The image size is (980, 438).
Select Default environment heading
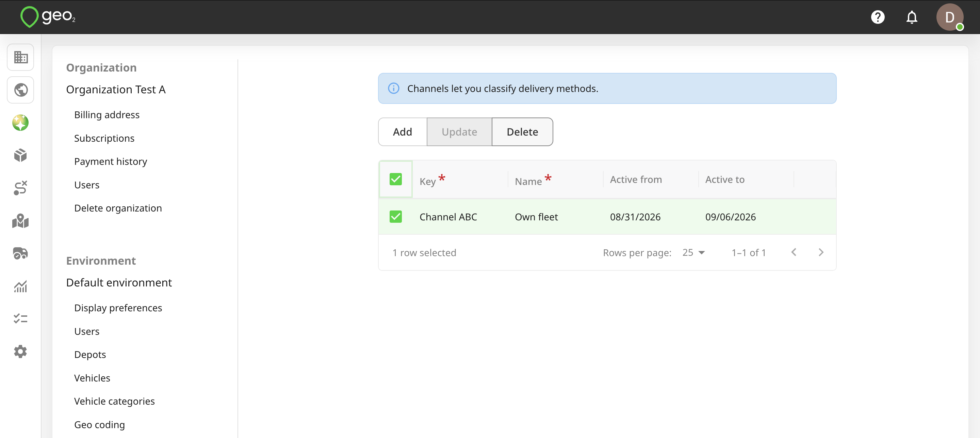[x=119, y=283]
